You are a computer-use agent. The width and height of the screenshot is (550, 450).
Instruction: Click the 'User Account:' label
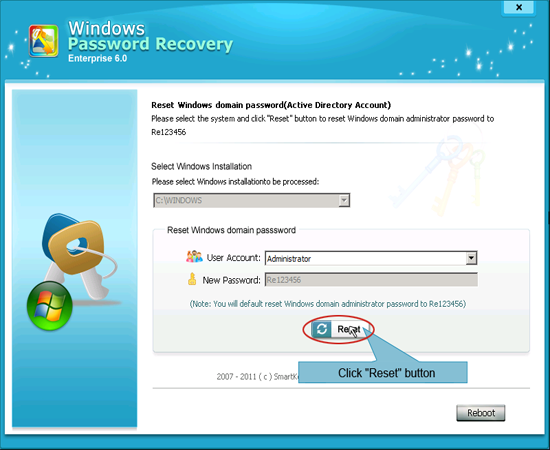pyautogui.click(x=233, y=258)
